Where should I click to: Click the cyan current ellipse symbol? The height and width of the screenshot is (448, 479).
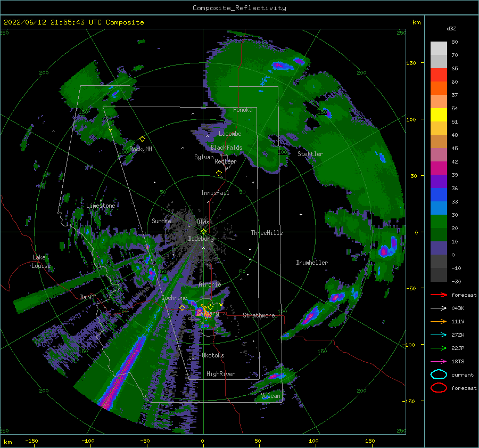[439, 374]
